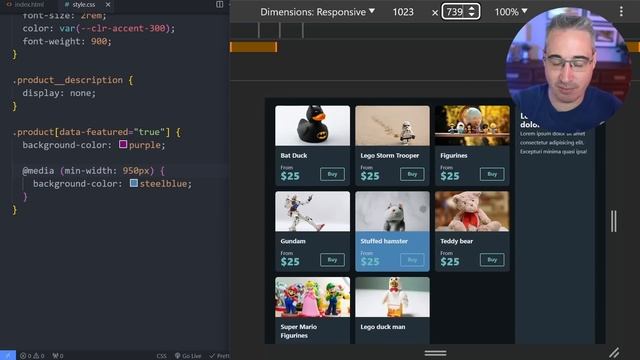Open the errors and warnings status indicator

click(32, 356)
